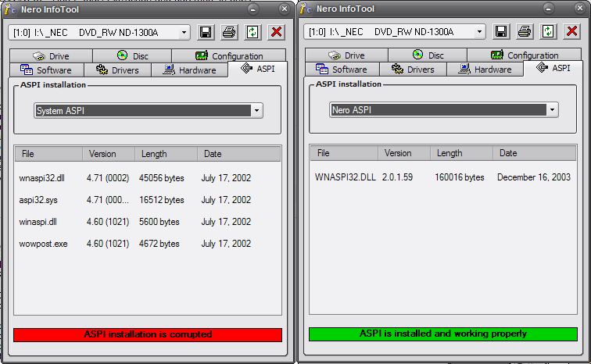
Task: Close right Nero InfoTool window
Action: [580, 9]
